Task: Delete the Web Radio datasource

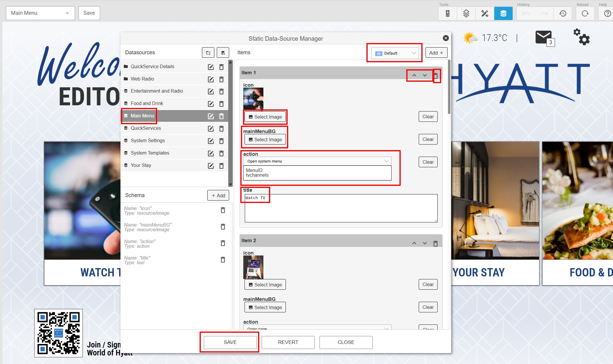Action: [221, 79]
